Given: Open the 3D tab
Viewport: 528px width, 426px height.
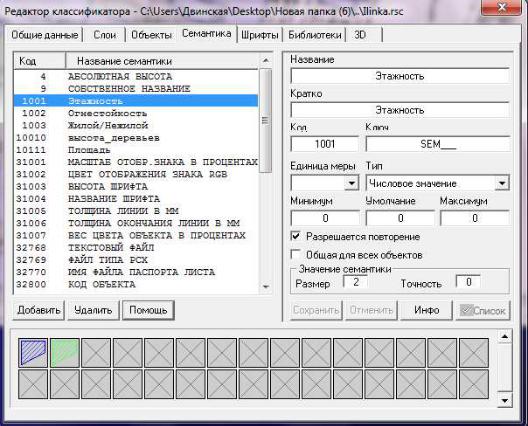Looking at the screenshot, I should click(x=360, y=35).
